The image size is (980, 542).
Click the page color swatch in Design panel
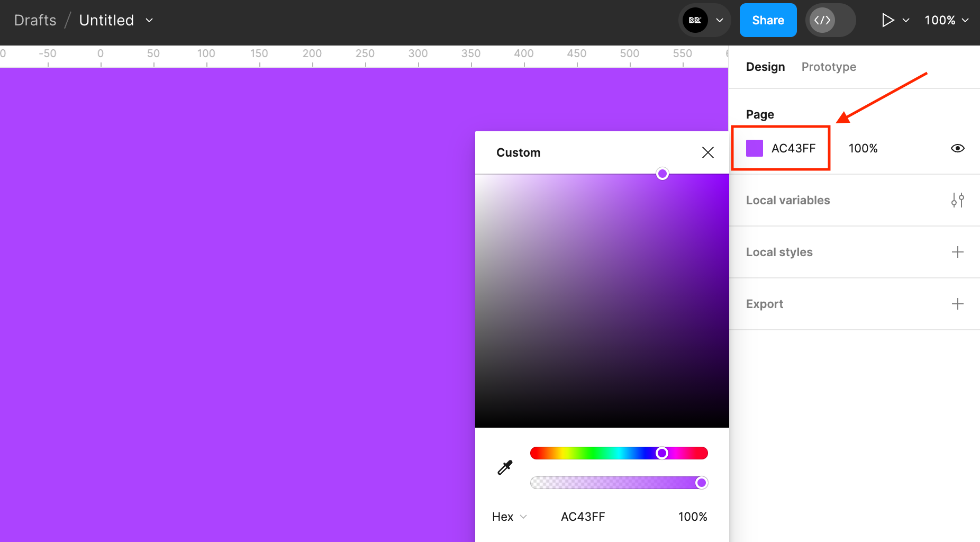click(x=755, y=148)
